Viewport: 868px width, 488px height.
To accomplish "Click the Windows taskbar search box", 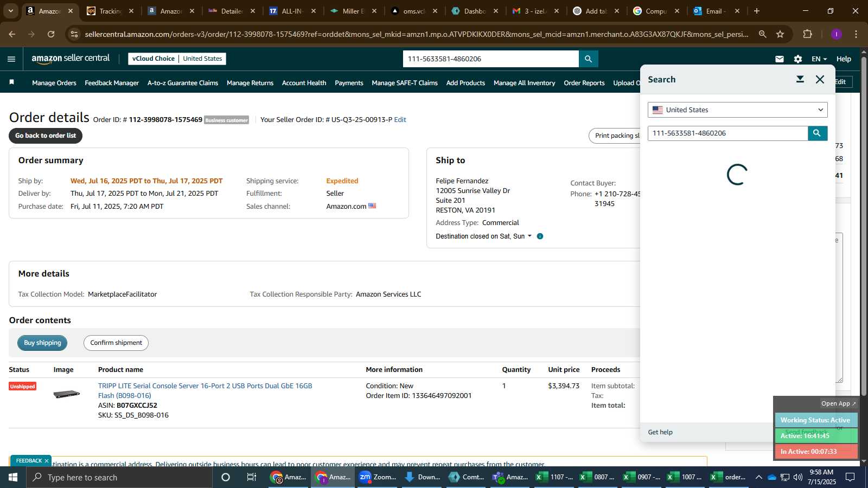I will 119,477.
